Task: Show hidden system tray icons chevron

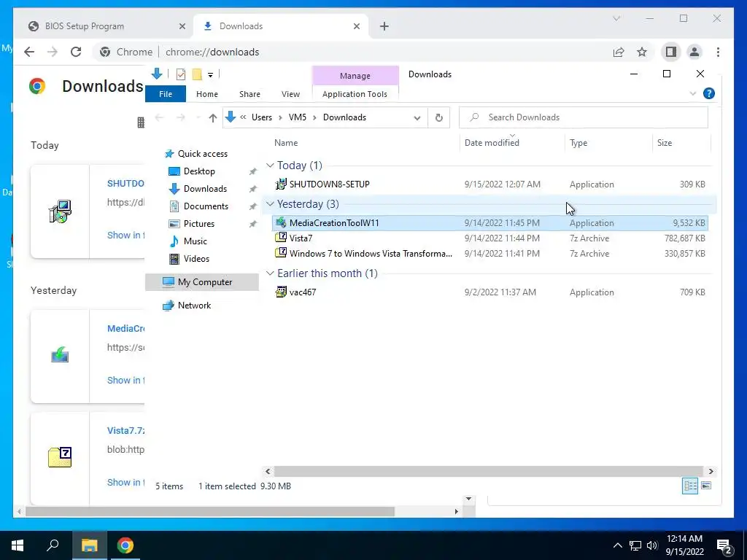Action: [x=617, y=545]
